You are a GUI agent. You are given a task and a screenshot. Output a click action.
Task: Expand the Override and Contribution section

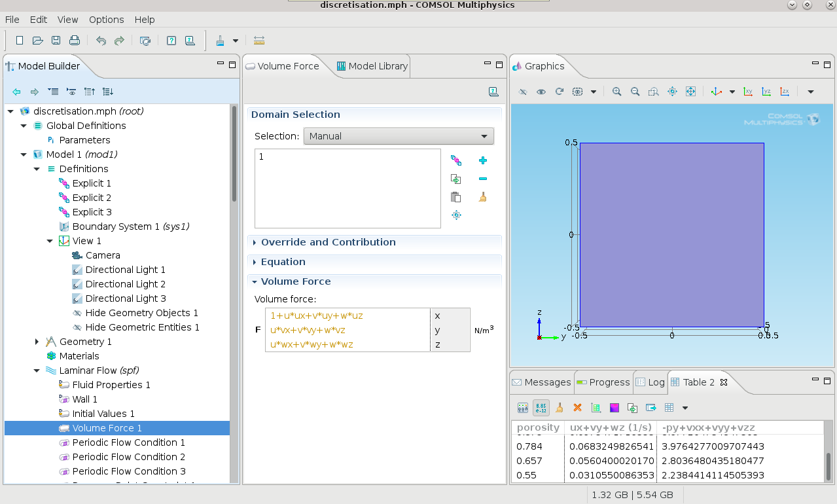coord(328,242)
